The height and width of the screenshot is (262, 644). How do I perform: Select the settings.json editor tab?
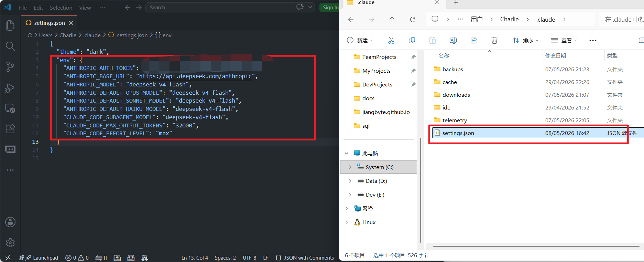click(x=49, y=23)
